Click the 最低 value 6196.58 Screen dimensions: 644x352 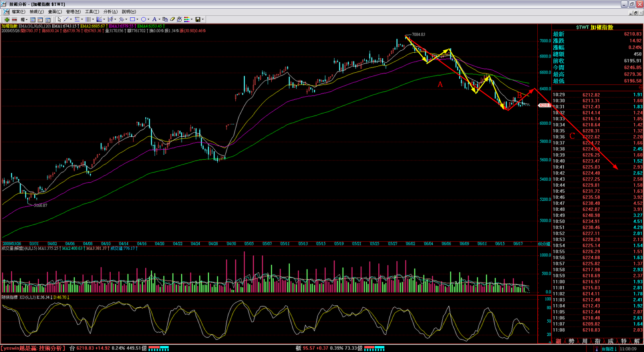[633, 81]
